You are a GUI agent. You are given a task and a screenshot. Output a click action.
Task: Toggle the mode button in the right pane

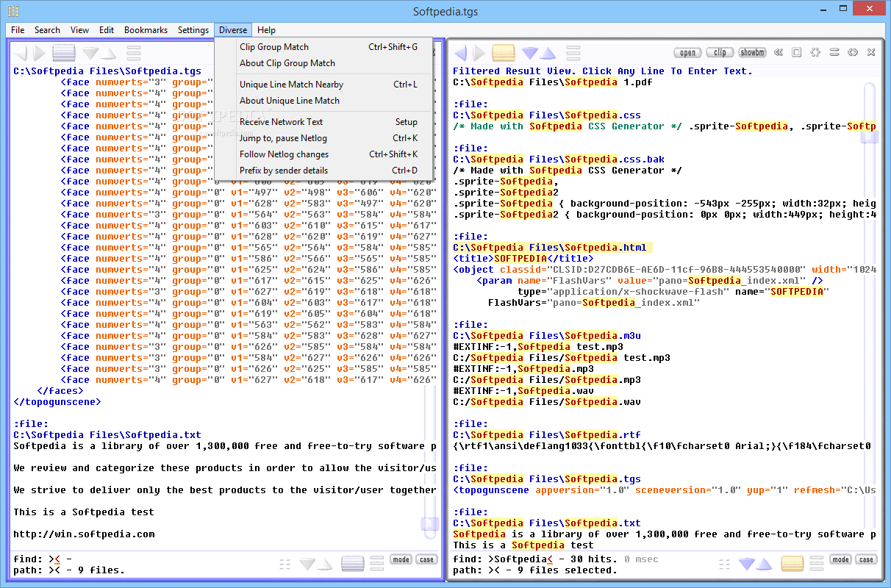coord(841,559)
